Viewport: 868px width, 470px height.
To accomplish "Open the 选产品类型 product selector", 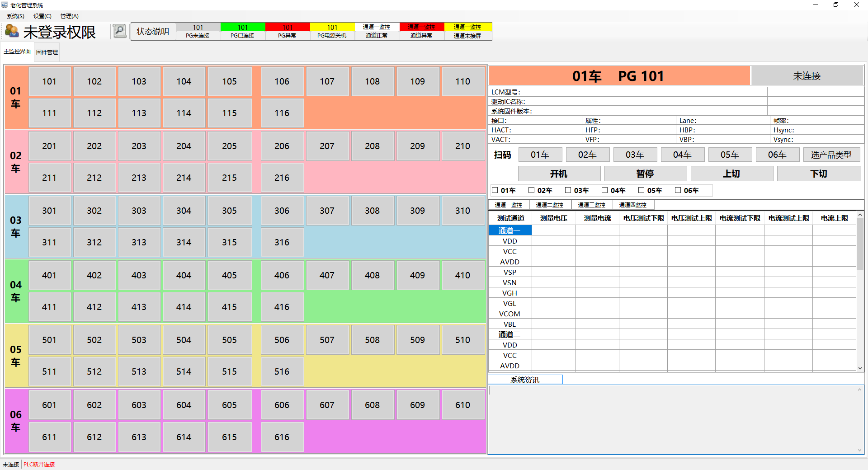I will pos(831,155).
